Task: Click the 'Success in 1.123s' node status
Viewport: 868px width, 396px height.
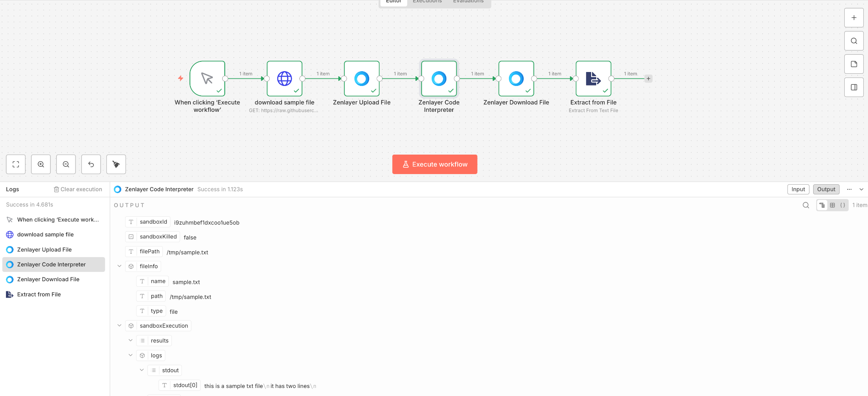Action: pyautogui.click(x=220, y=189)
